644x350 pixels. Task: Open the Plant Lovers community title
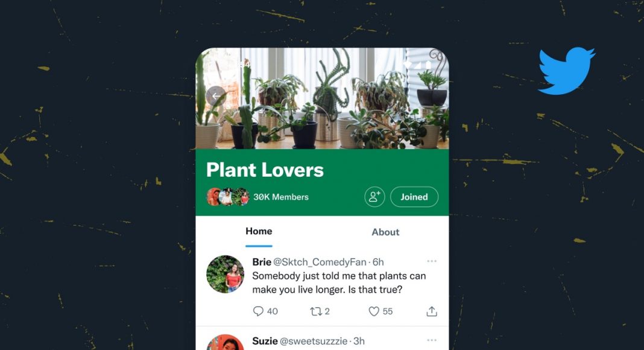(x=265, y=170)
